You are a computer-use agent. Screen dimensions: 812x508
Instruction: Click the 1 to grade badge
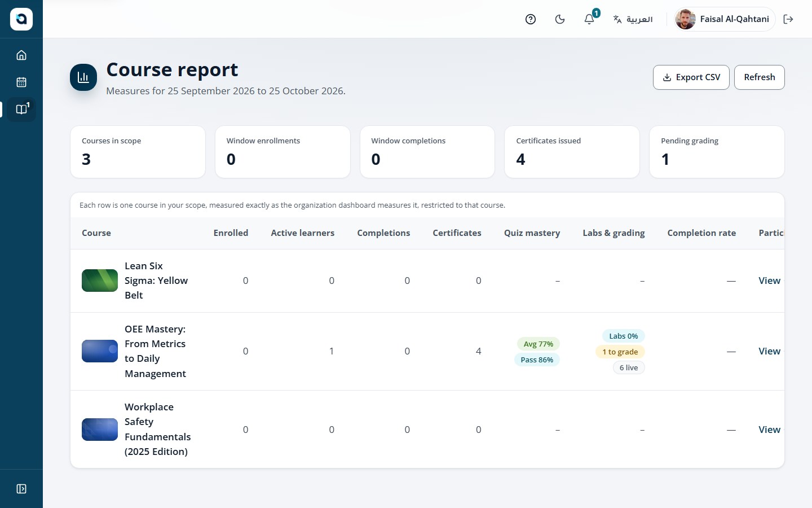(x=620, y=352)
